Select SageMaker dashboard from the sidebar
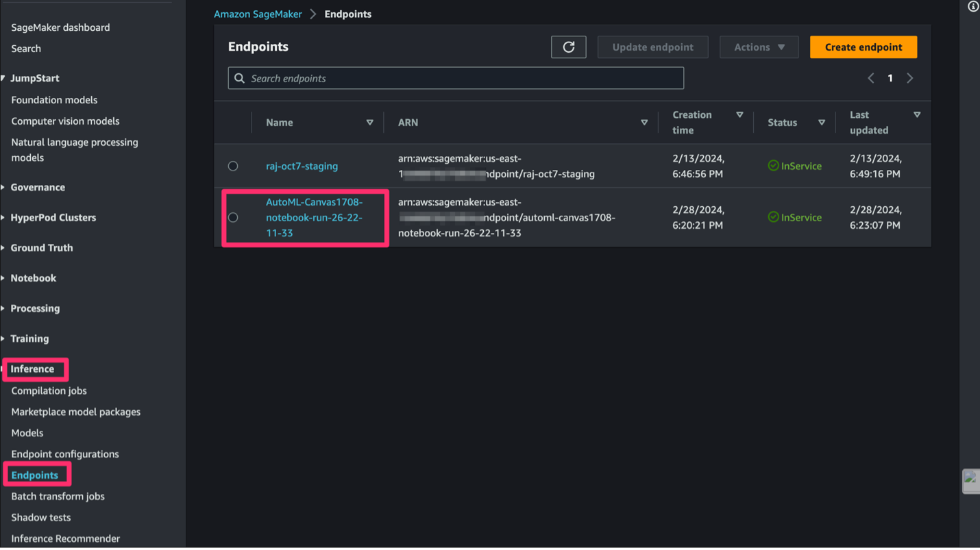The image size is (980, 550). pyautogui.click(x=60, y=27)
